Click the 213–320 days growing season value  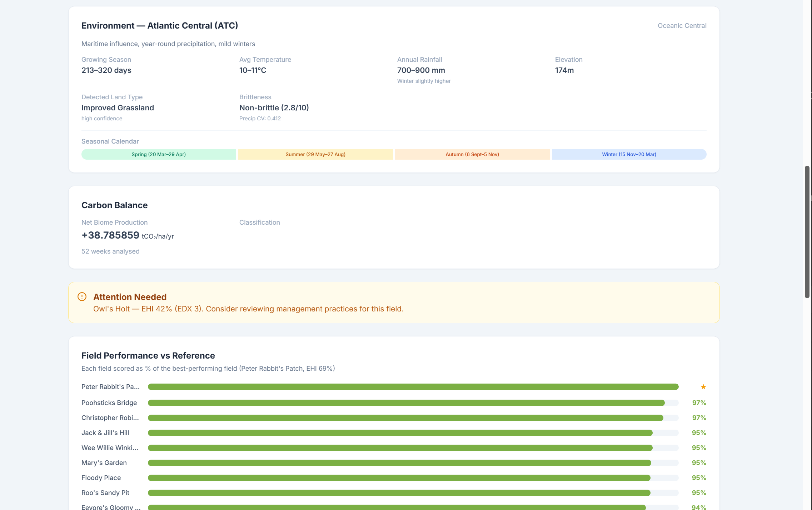[x=106, y=70]
